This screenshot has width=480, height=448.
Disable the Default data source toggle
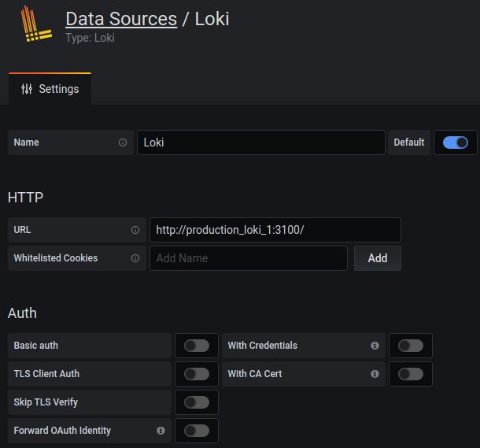coord(455,143)
